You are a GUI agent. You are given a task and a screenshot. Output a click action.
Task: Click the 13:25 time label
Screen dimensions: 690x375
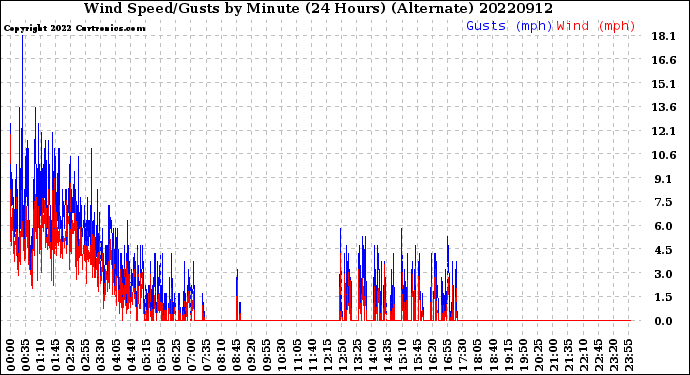(358, 355)
